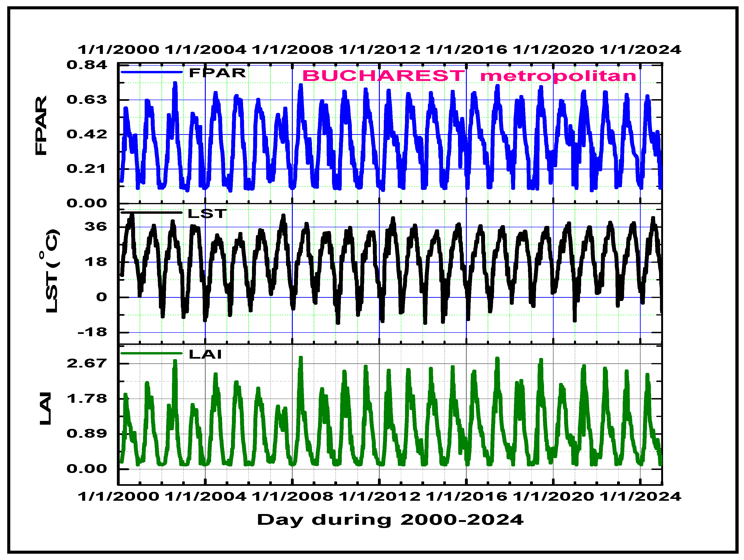744x560 pixels.
Task: Click the 36 LST axis tick label
Action: tap(95, 227)
